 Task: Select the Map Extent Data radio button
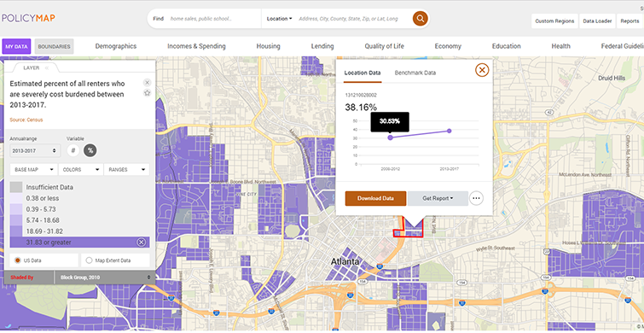tap(89, 260)
